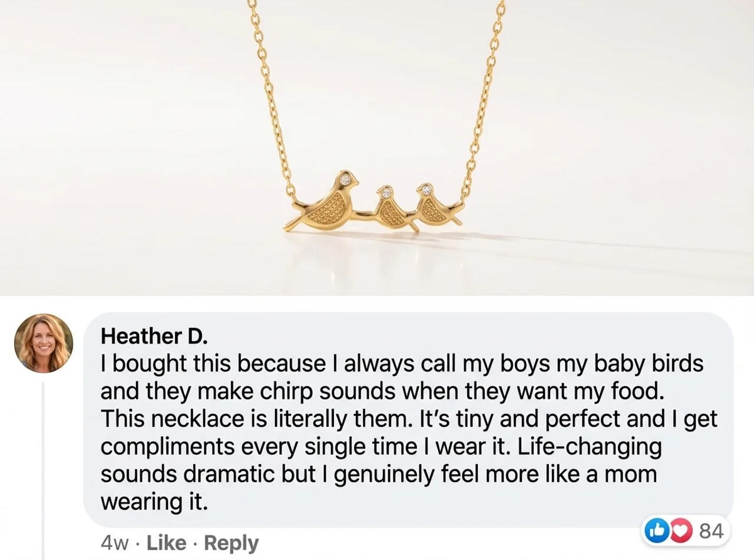Like Heather D.'s comment
The height and width of the screenshot is (560, 754).
tap(166, 543)
